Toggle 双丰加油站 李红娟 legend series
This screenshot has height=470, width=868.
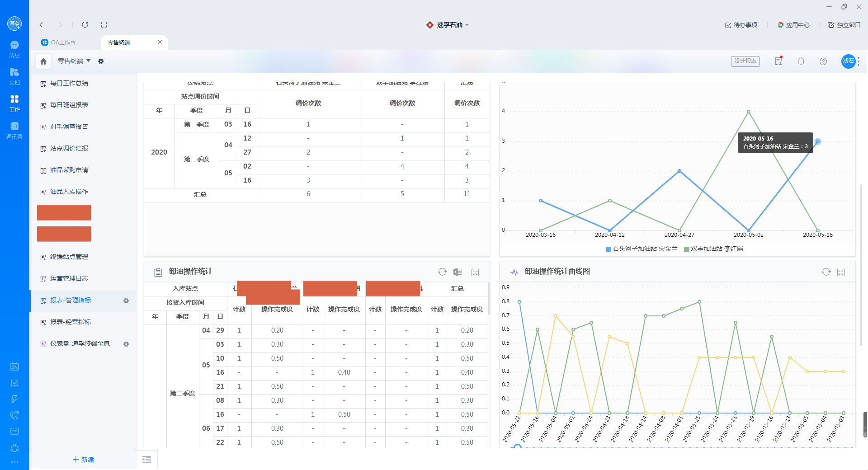pos(713,249)
